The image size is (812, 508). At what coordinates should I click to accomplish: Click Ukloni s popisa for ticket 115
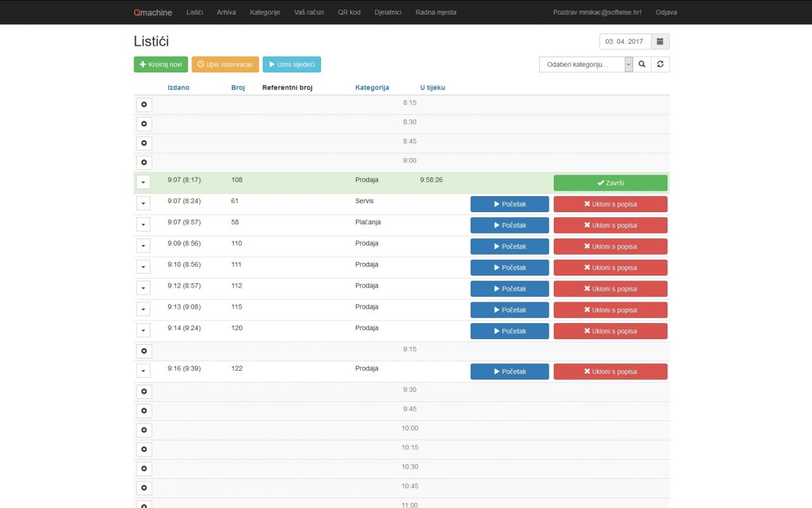(x=610, y=310)
